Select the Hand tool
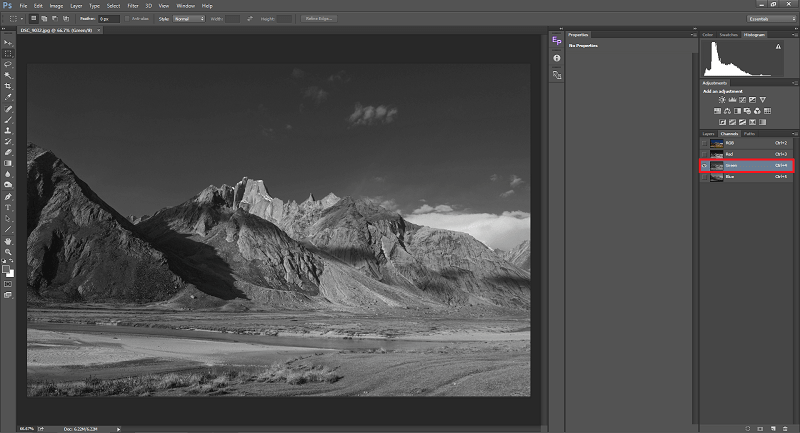Viewport: 800px width, 433px height. tap(8, 240)
